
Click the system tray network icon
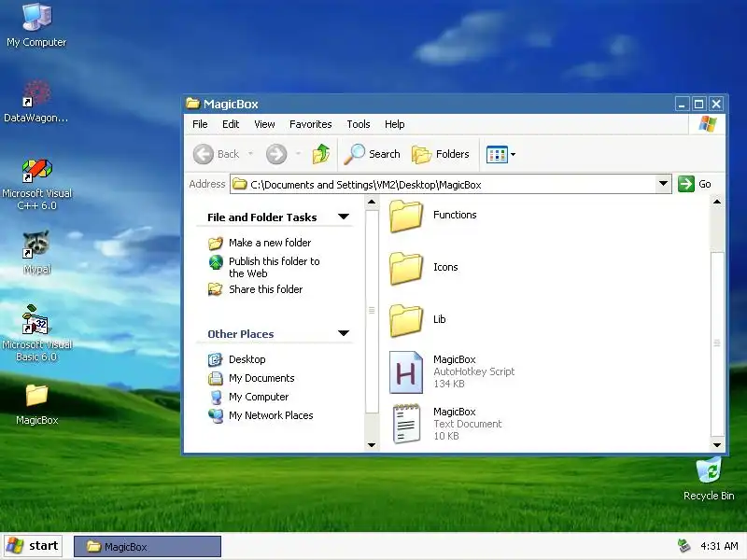click(684, 546)
